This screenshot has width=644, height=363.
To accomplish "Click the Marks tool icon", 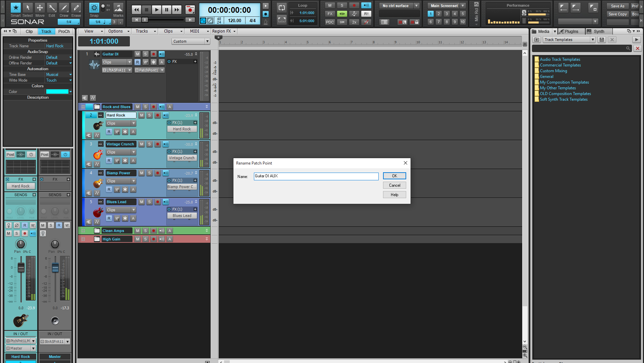I will [x=118, y=8].
